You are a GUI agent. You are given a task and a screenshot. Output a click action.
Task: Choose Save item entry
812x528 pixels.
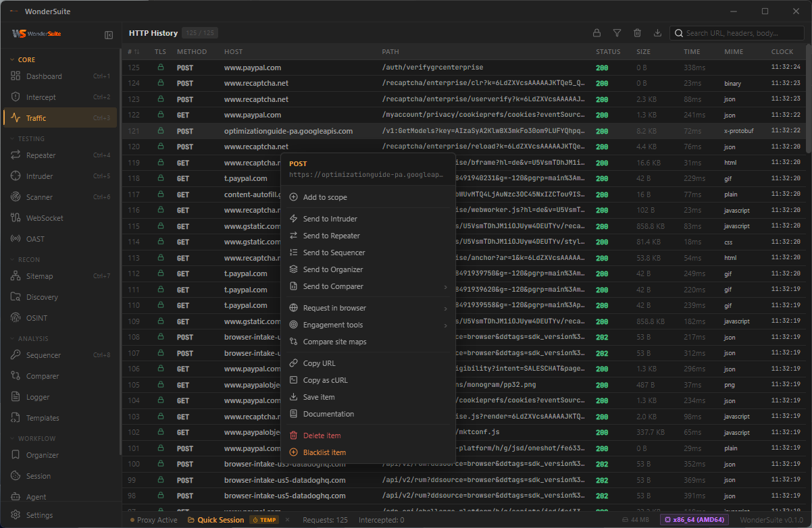tap(368, 397)
